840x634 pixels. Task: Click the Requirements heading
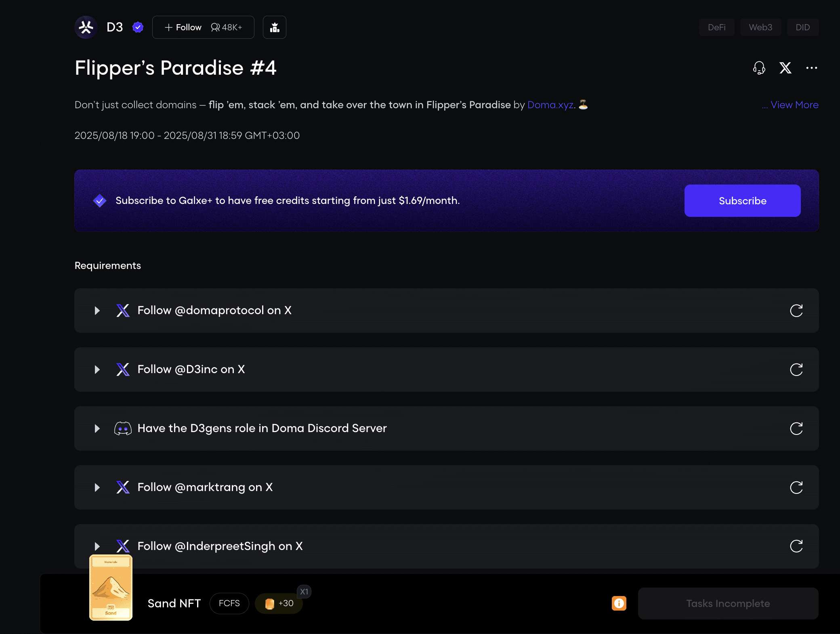click(108, 265)
